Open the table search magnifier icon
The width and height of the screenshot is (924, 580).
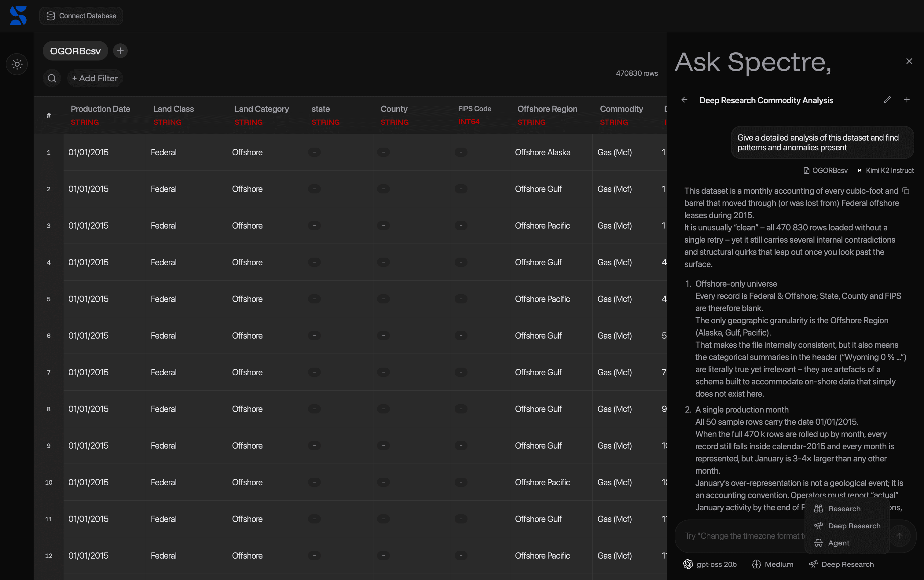pyautogui.click(x=52, y=78)
